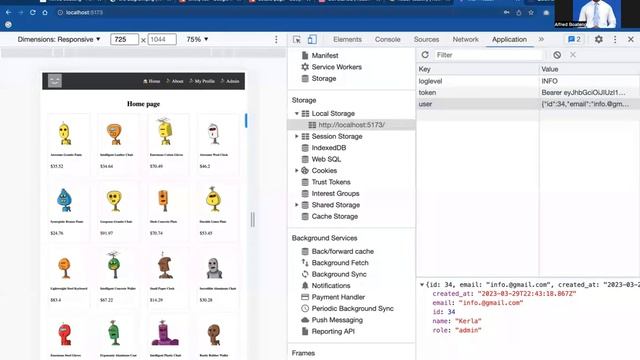Open Reporting API service

[x=333, y=331]
